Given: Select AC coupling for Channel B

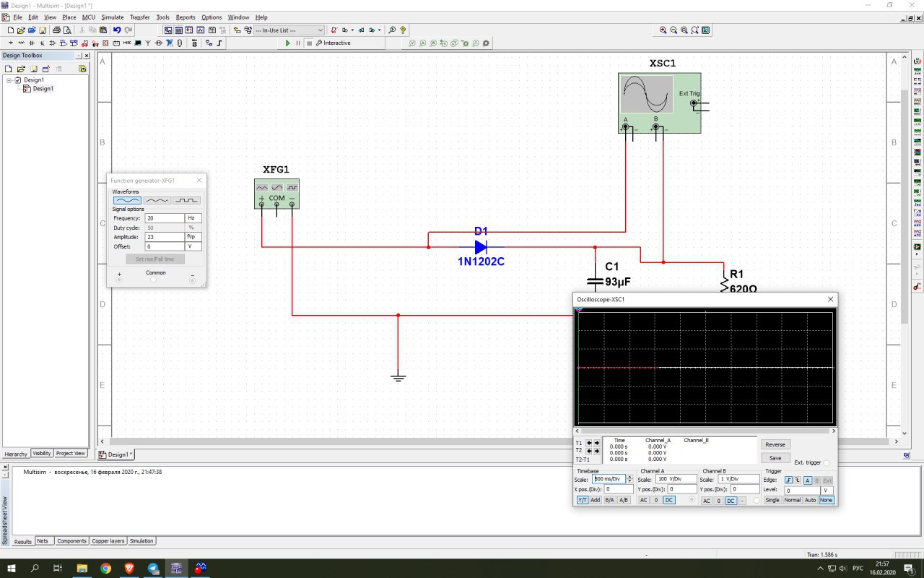Looking at the screenshot, I should tap(707, 501).
